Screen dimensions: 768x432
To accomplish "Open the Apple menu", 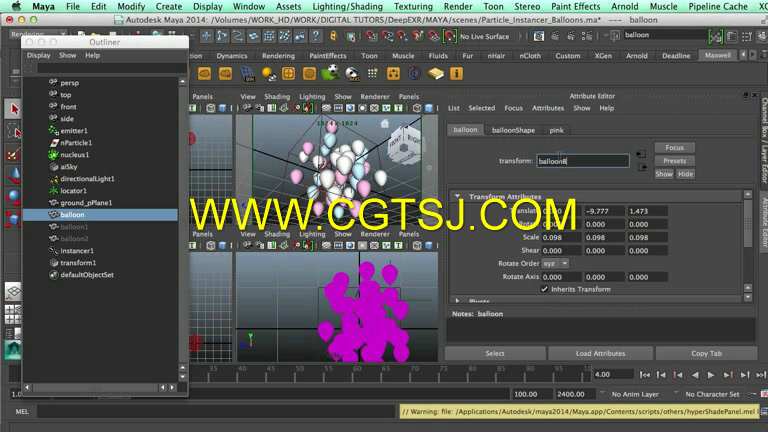I will click(16, 6).
